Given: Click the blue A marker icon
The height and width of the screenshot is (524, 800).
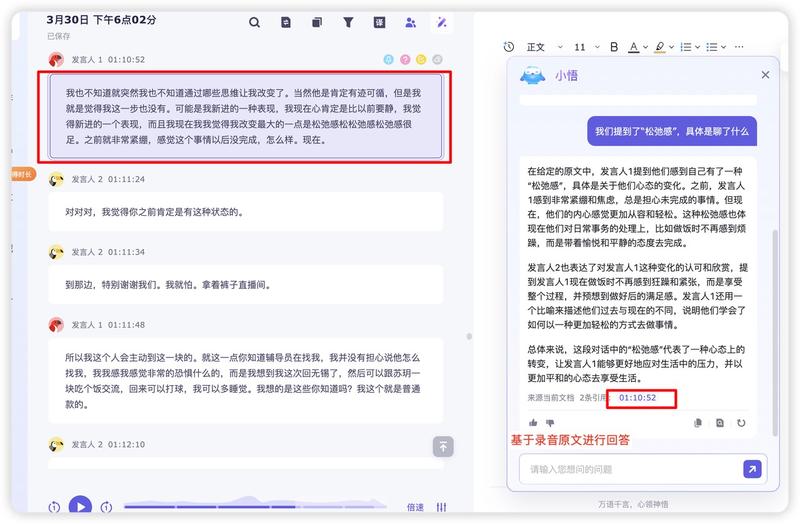Looking at the screenshot, I should click(x=389, y=60).
